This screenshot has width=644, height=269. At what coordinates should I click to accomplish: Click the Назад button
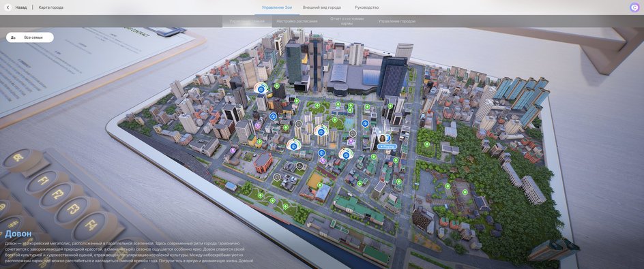[x=21, y=7]
